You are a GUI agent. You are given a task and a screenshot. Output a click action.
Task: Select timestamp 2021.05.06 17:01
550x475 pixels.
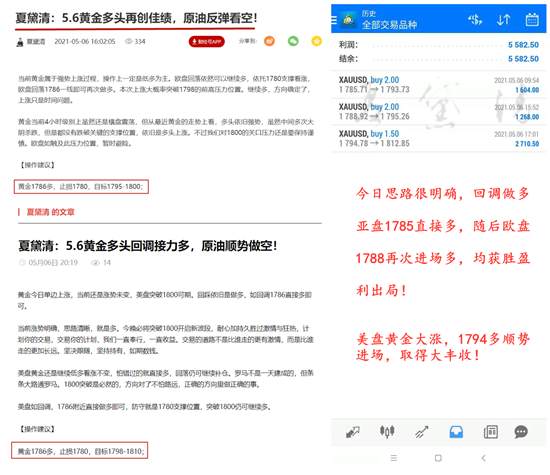[516, 134]
